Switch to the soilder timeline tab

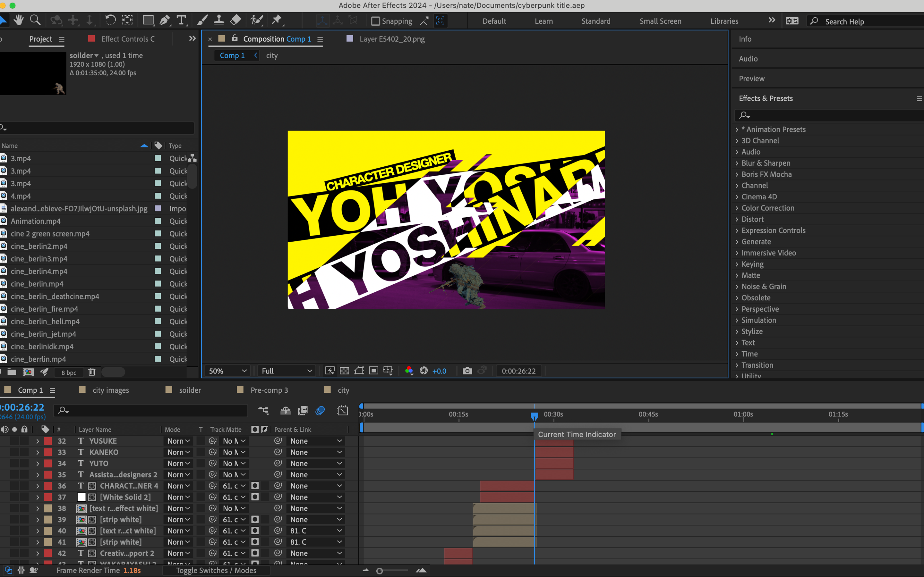(x=190, y=390)
